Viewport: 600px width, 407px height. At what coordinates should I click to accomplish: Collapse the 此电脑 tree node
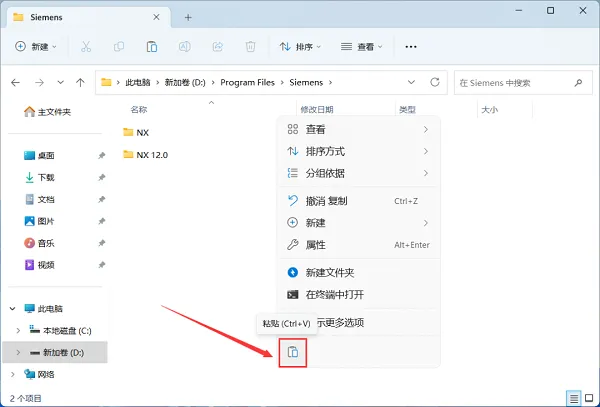(x=13, y=308)
